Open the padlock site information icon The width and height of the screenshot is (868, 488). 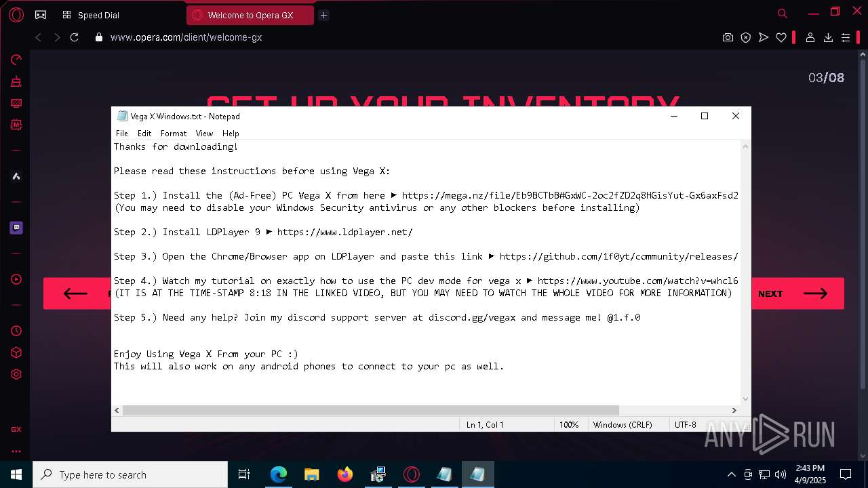[99, 38]
